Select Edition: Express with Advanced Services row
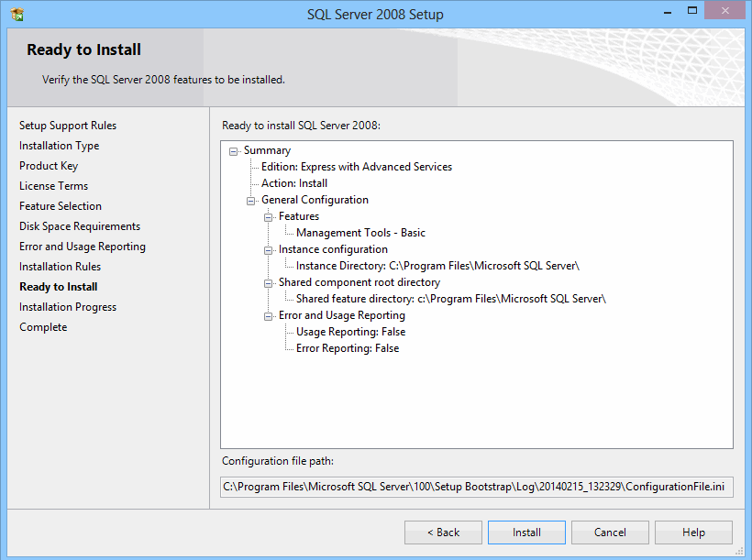Image resolution: width=752 pixels, height=560 pixels. pyautogui.click(x=357, y=167)
